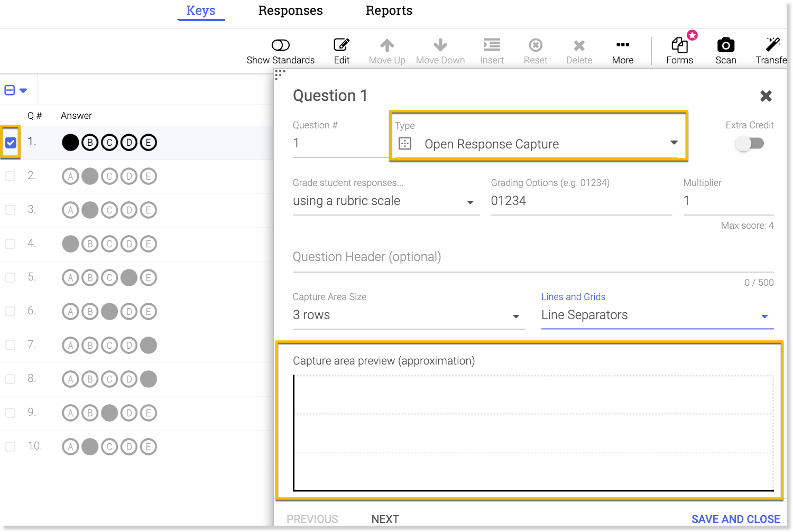This screenshot has height=532, width=793.
Task: Open the Type dropdown showing Open Response Capture
Action: [538, 144]
